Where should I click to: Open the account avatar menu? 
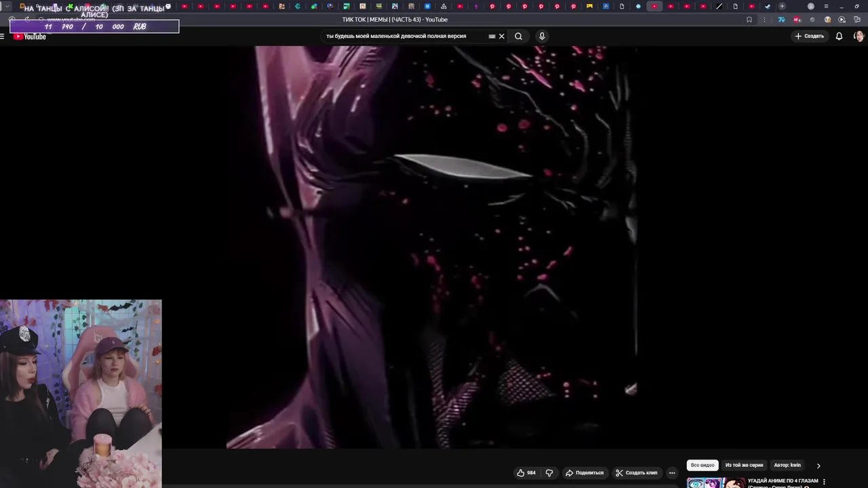point(859,36)
